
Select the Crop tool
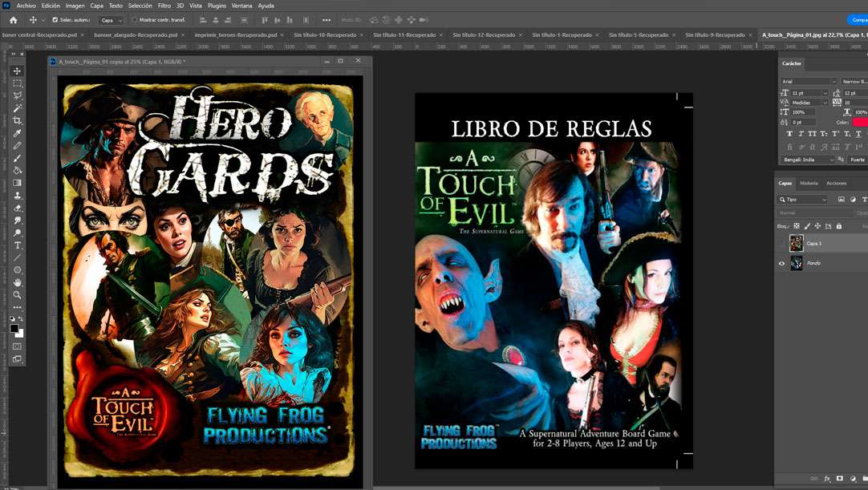point(17,120)
